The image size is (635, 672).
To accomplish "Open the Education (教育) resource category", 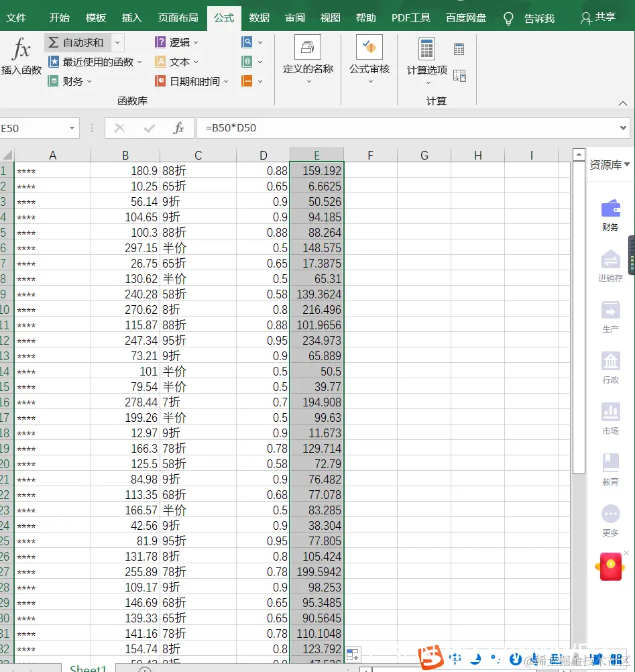I will pos(610,469).
